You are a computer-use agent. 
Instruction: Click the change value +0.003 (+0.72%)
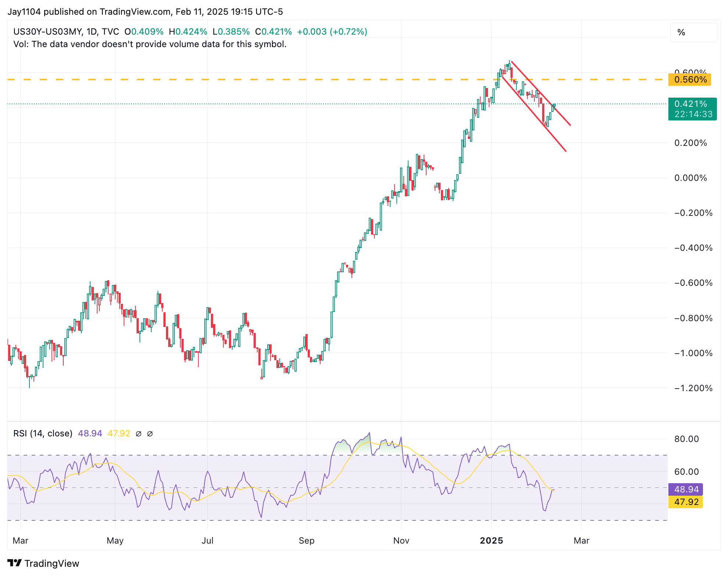tap(332, 32)
